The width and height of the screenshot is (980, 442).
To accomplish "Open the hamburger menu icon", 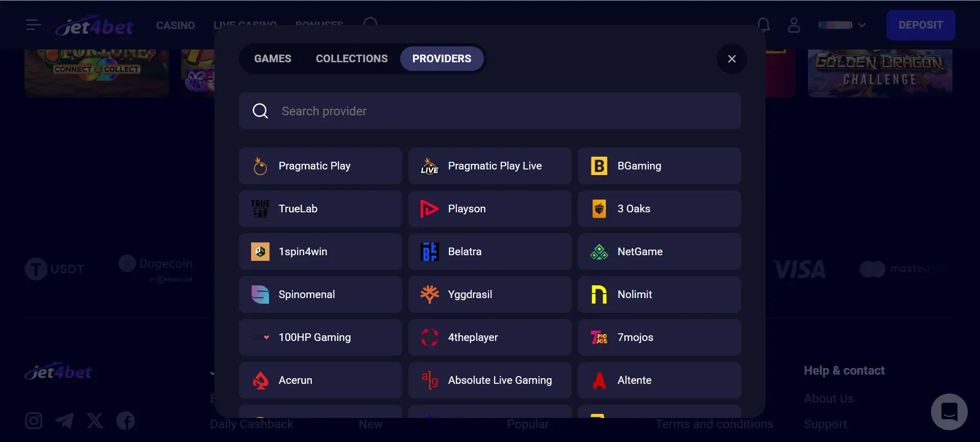I will tap(33, 25).
